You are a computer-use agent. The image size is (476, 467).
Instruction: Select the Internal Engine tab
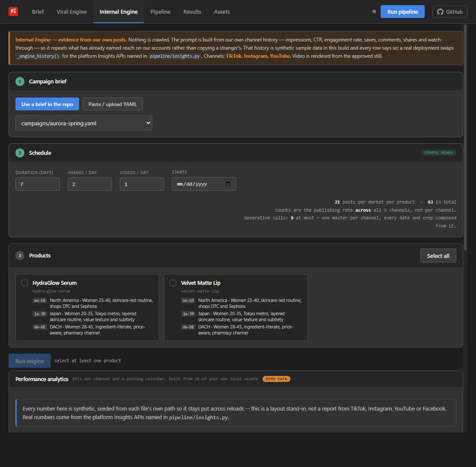(x=119, y=12)
